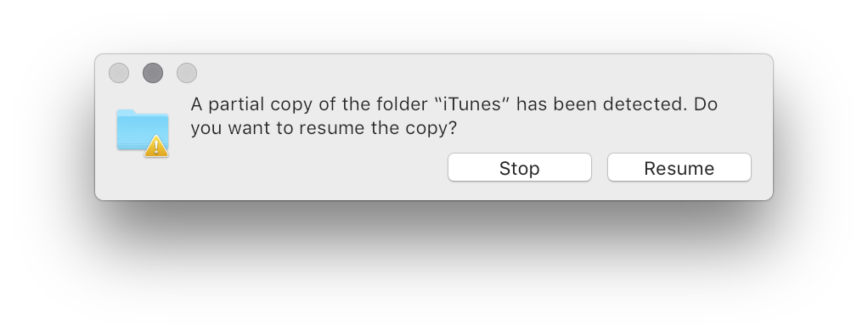Click the "iTunes" folder name in message

[x=472, y=104]
